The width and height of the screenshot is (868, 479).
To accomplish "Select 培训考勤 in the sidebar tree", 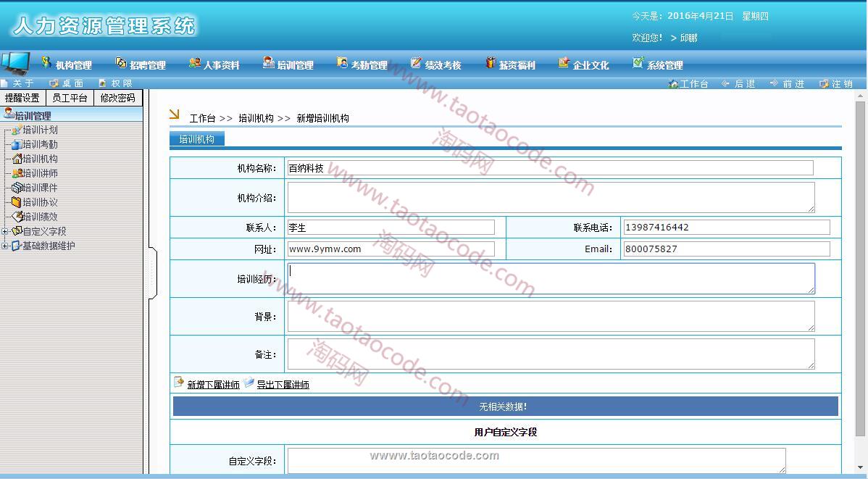I will (x=40, y=144).
